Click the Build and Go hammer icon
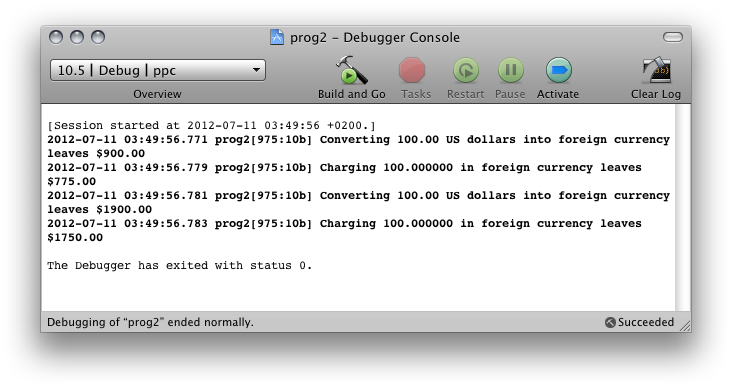This screenshot has width=732, height=388. tap(352, 70)
